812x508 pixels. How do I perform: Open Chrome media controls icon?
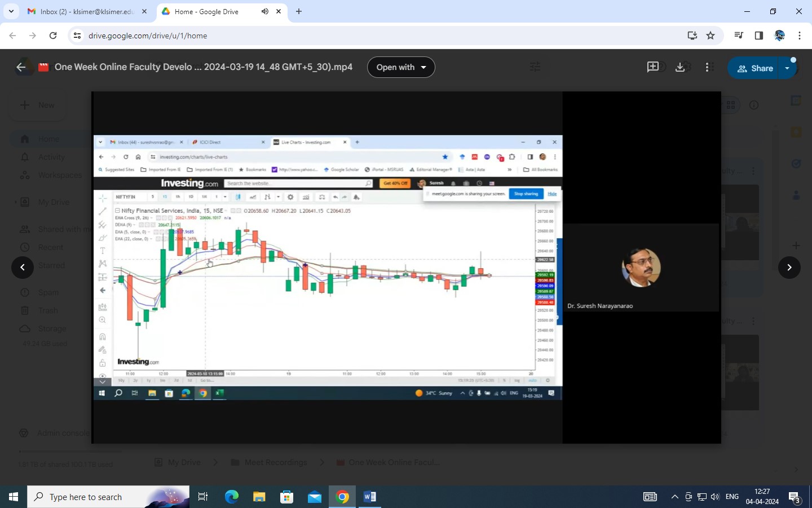(x=739, y=36)
